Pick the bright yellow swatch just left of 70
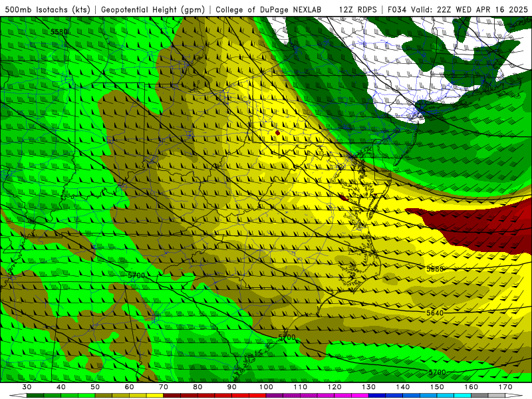Screen dimensions: 532x399 pos(155,396)
